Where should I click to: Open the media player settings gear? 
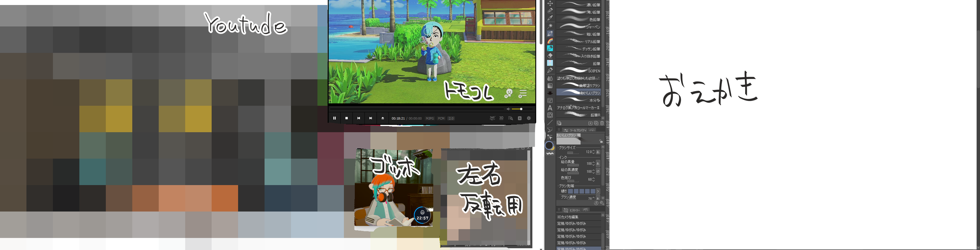(529, 118)
